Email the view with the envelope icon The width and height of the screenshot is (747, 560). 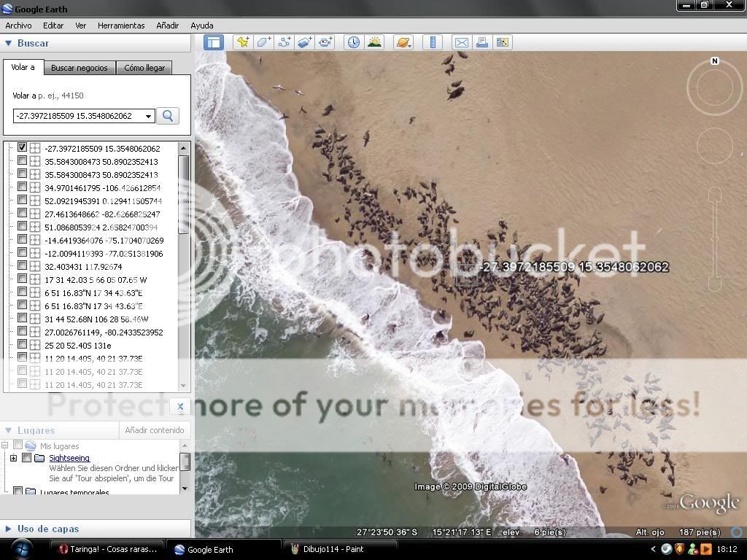[461, 42]
